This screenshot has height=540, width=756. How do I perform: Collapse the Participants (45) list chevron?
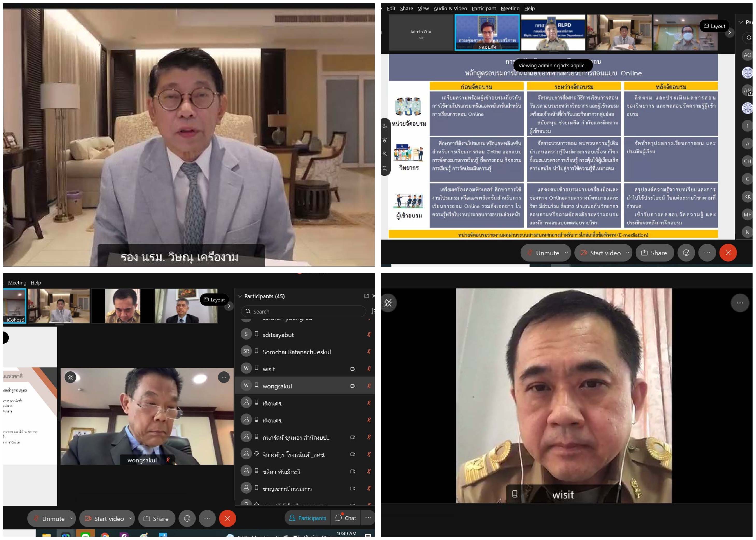pyautogui.click(x=240, y=296)
